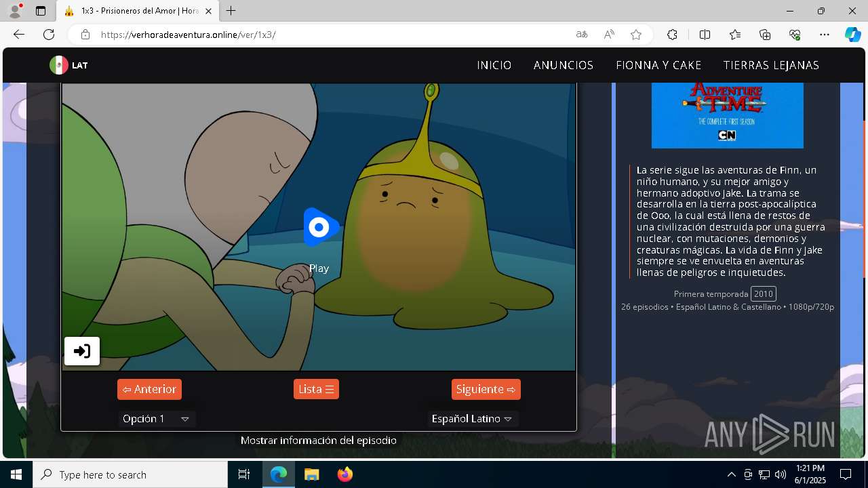This screenshot has height=488, width=868.
Task: Open the tab actions menu icon
Action: click(x=41, y=11)
